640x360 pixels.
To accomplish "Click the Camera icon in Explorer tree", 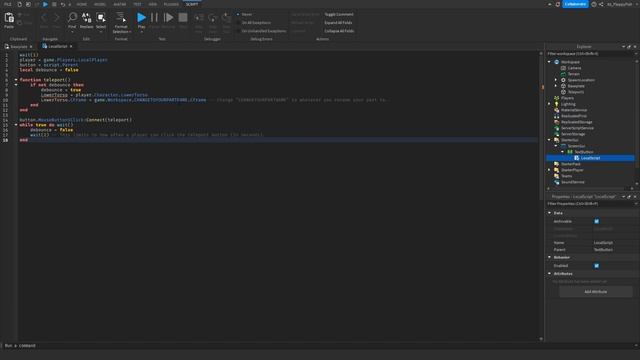I will pyautogui.click(x=563, y=68).
